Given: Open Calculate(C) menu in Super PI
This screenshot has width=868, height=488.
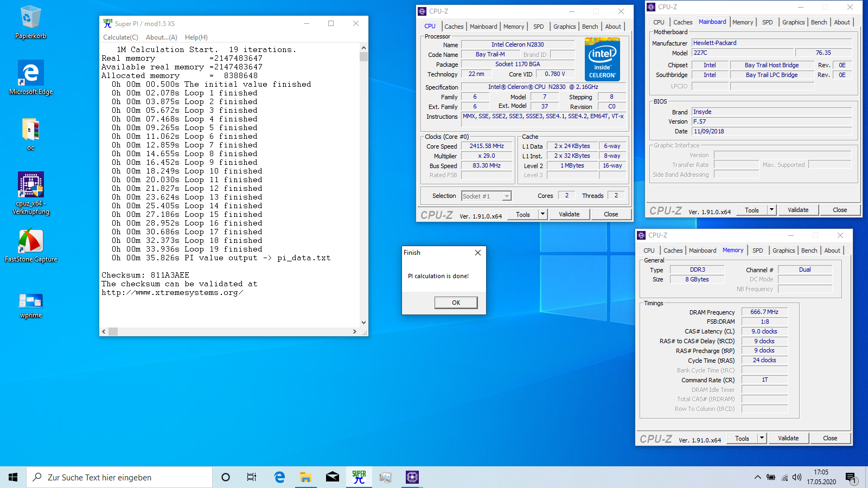Looking at the screenshot, I should tap(120, 37).
